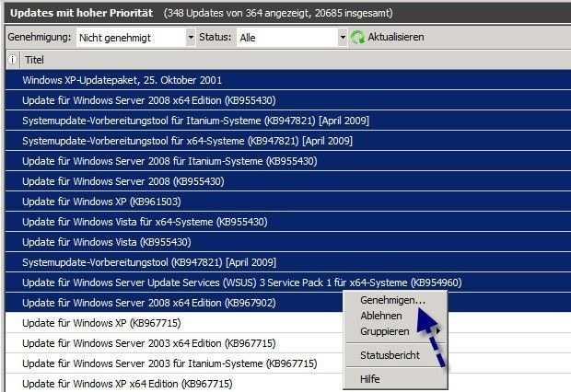Select 'Systemupdate-Vorbereitungstool für x64-Systeme (KB947821)' row

288,141
